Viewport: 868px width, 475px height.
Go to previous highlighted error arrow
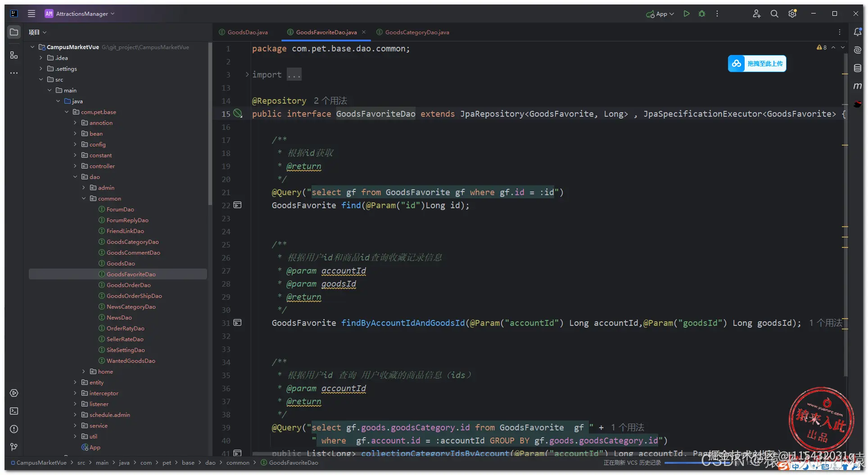point(833,47)
